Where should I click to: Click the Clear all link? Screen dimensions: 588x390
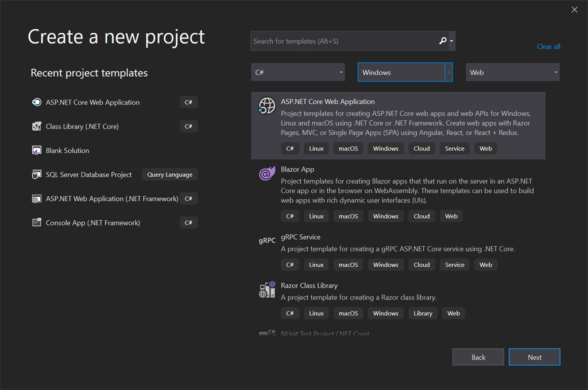[x=548, y=46]
